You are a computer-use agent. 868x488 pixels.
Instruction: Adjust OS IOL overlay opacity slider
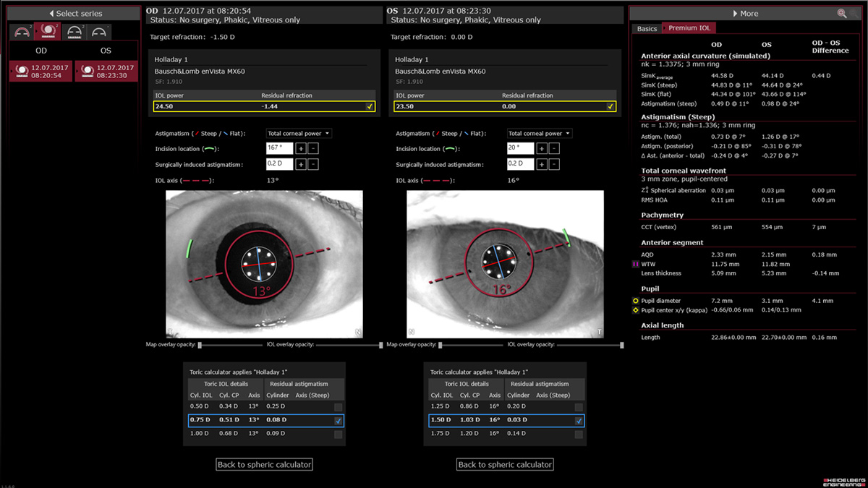(x=590, y=345)
